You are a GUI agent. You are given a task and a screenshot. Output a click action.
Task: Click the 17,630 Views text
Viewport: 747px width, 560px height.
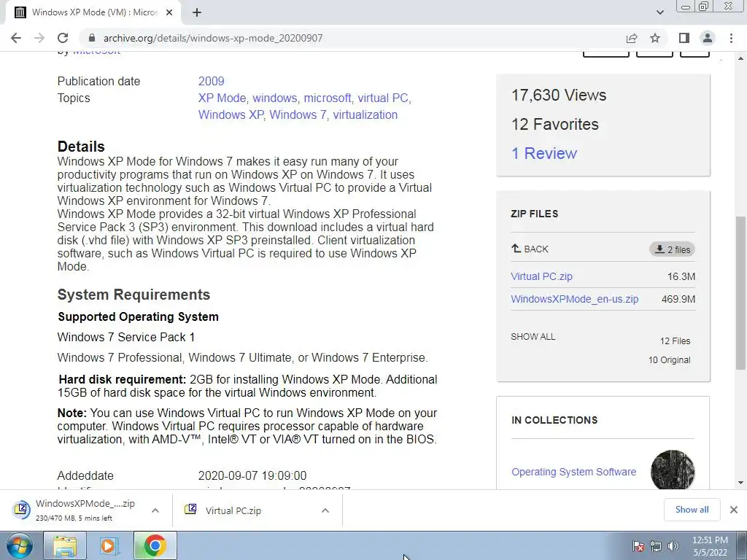[x=559, y=96]
